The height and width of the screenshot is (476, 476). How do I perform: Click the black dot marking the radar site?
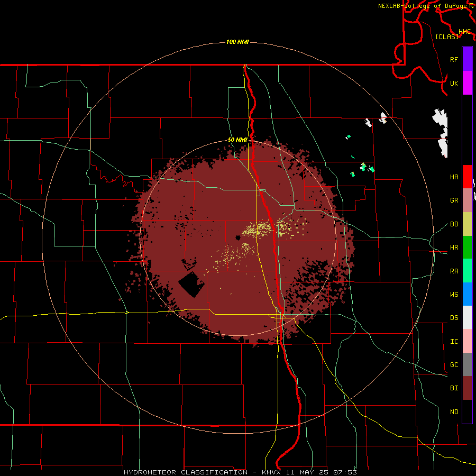coord(237,237)
